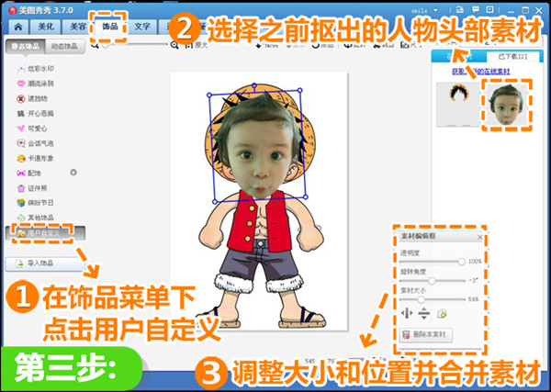The height and width of the screenshot is (392, 551).
Task: Click the pink lips 潮流涂鸦 icon
Action: pos(21,84)
